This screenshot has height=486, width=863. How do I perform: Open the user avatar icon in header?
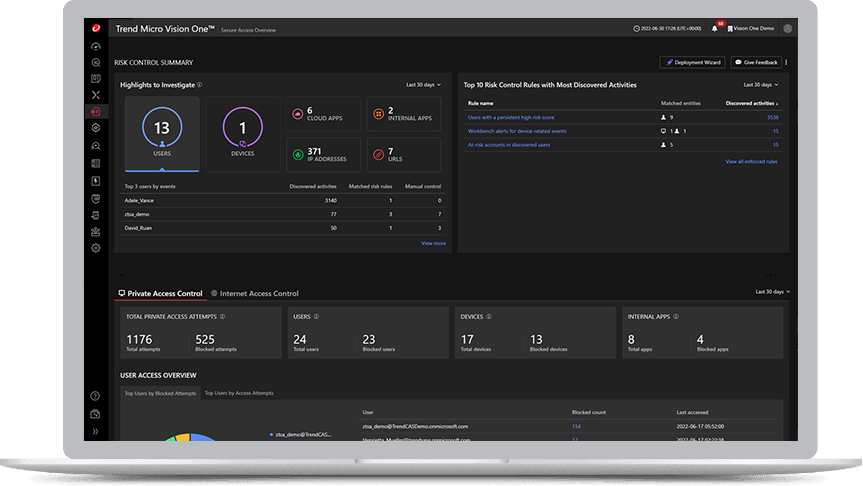click(x=788, y=29)
